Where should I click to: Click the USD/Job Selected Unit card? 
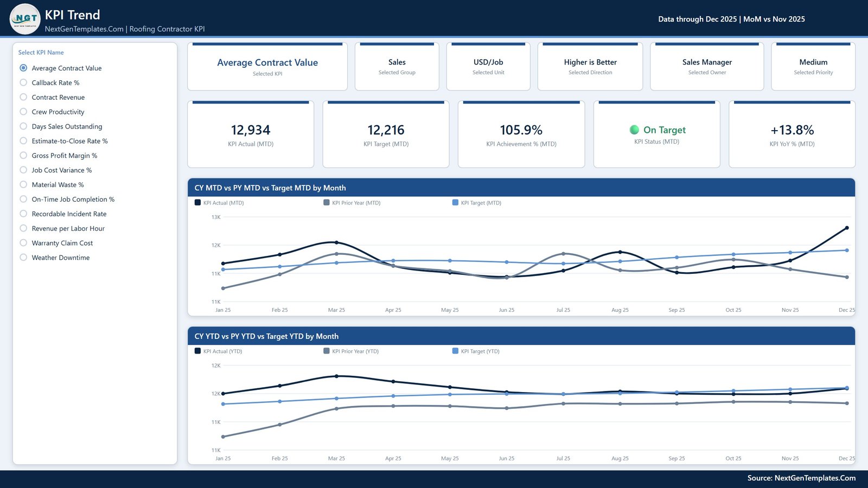click(488, 67)
